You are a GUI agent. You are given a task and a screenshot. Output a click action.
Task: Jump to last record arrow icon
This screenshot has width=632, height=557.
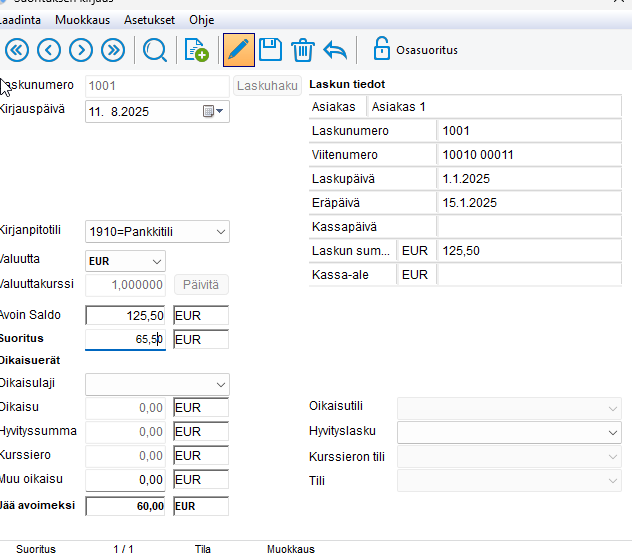(113, 49)
